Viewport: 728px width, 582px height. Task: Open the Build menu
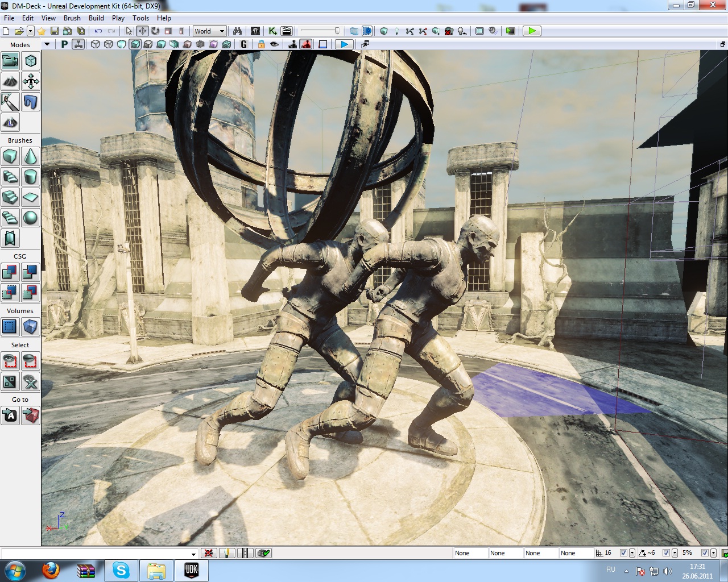pos(97,18)
